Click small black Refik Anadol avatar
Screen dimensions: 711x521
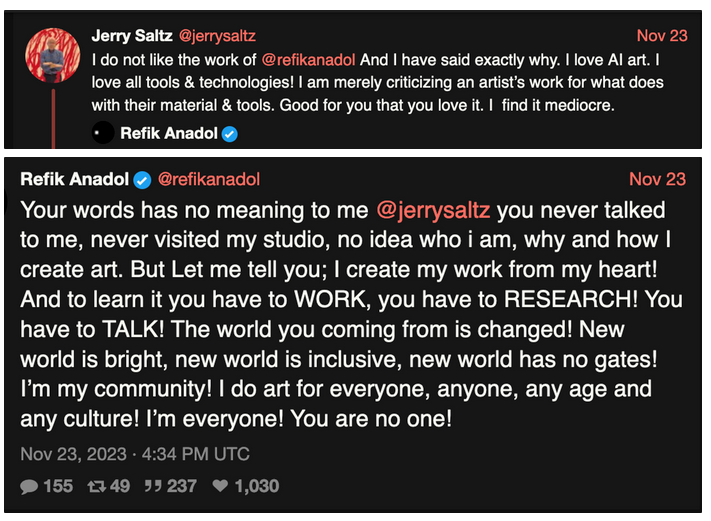[x=98, y=132]
